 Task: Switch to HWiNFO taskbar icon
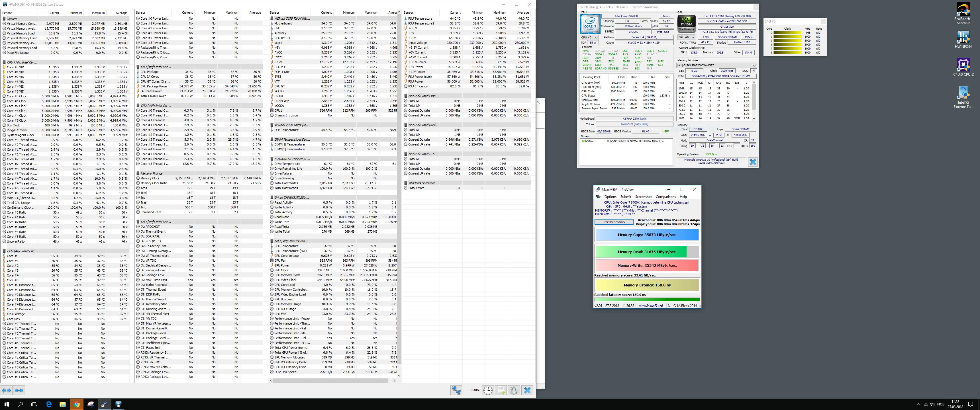[x=118, y=404]
